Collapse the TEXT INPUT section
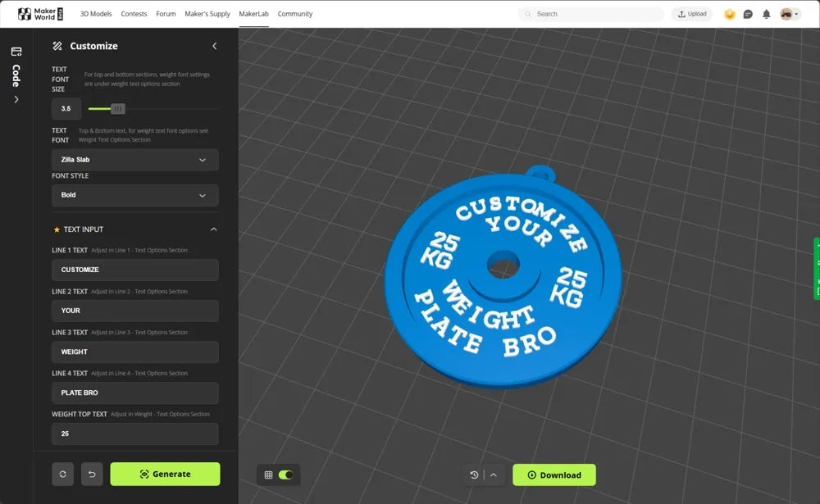Viewport: 820px width, 504px height. 214,229
